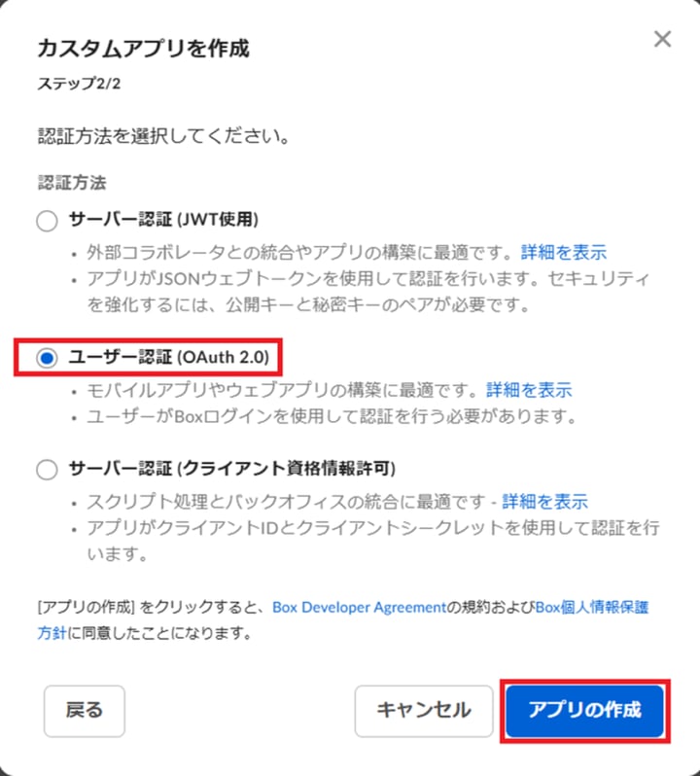Click the Boxログイン description bullet text
The width and height of the screenshot is (700, 776).
click(332, 416)
